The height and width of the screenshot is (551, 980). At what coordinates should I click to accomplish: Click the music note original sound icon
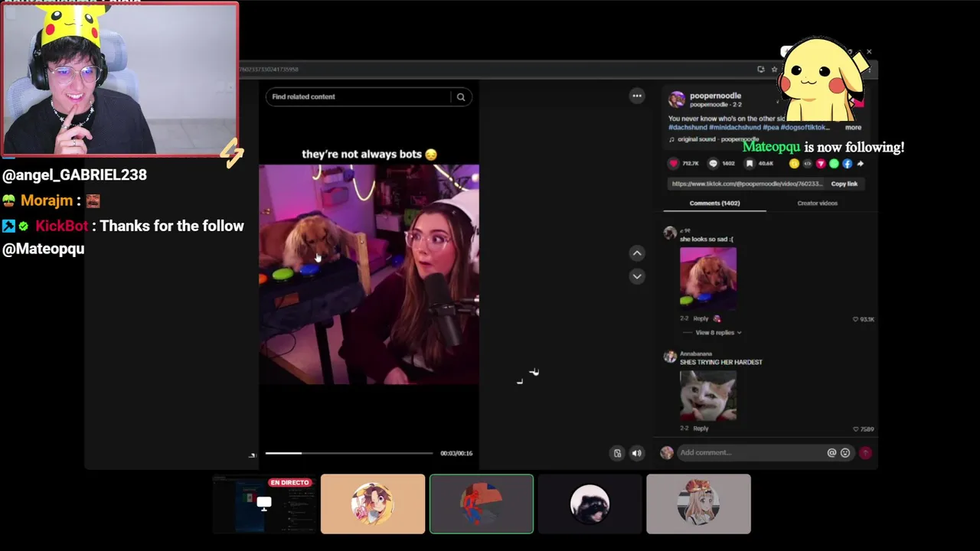click(671, 139)
